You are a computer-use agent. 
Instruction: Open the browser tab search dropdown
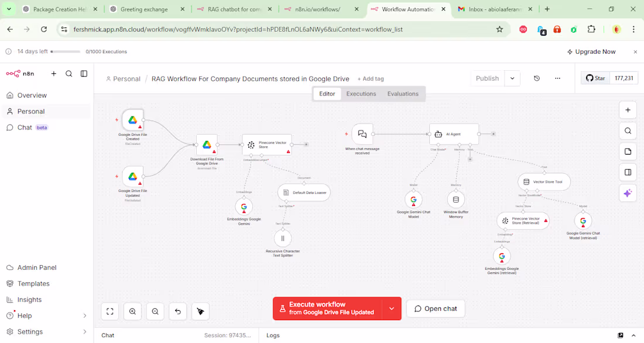[x=9, y=9]
